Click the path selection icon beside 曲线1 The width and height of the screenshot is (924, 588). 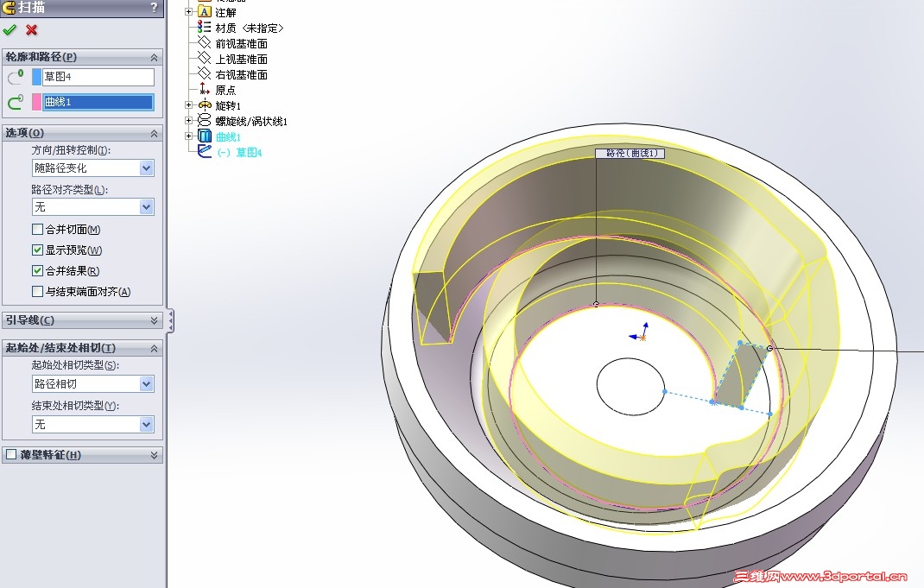pos(16,102)
